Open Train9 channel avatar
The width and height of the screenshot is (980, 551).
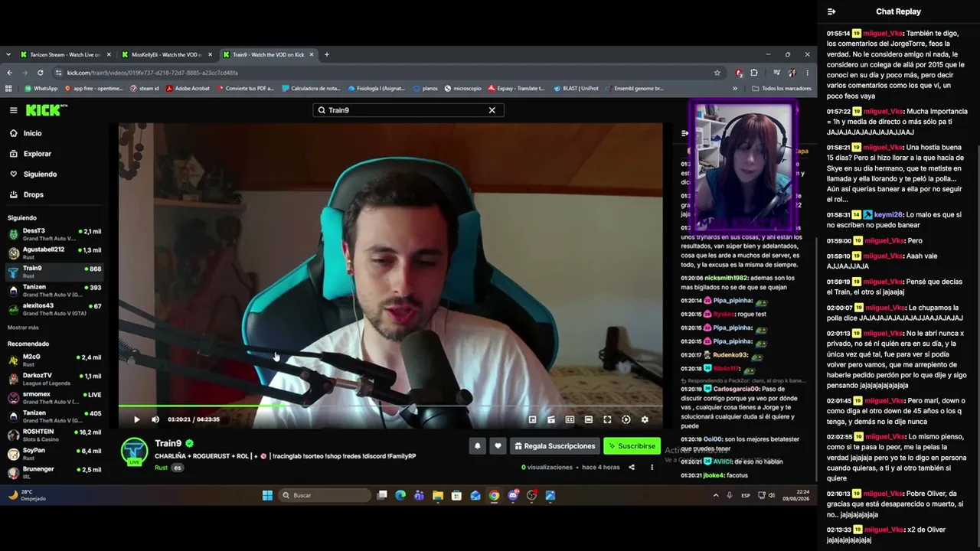pyautogui.click(x=135, y=452)
